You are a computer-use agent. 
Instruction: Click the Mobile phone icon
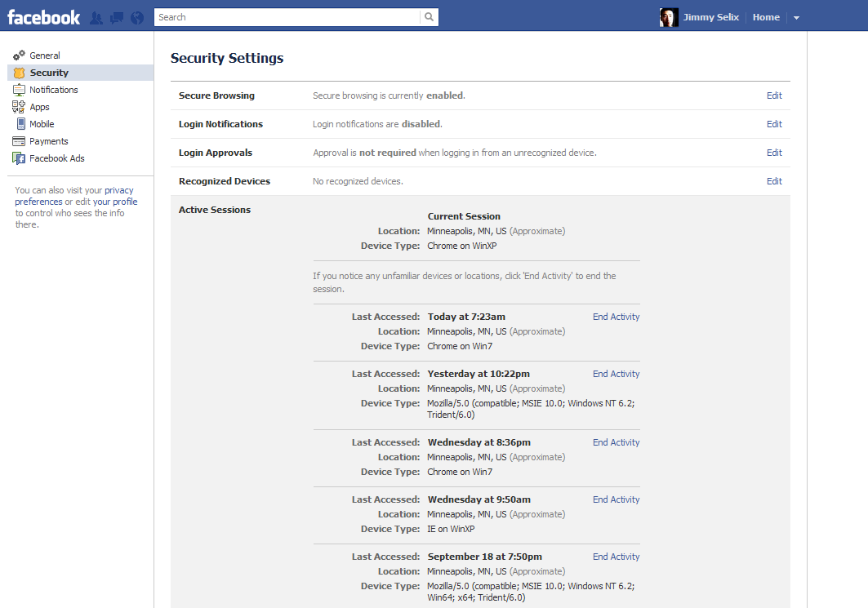point(20,124)
